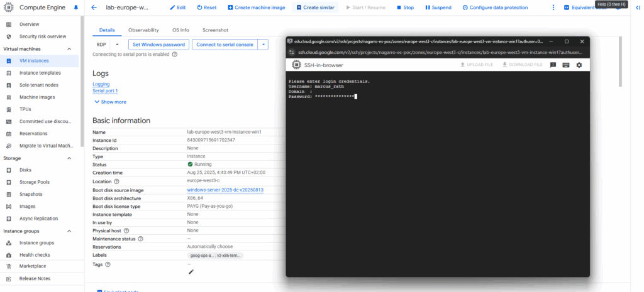Image resolution: width=644 pixels, height=292 pixels.
Task: Open Snapshots in the sidebar
Action: [x=31, y=195]
